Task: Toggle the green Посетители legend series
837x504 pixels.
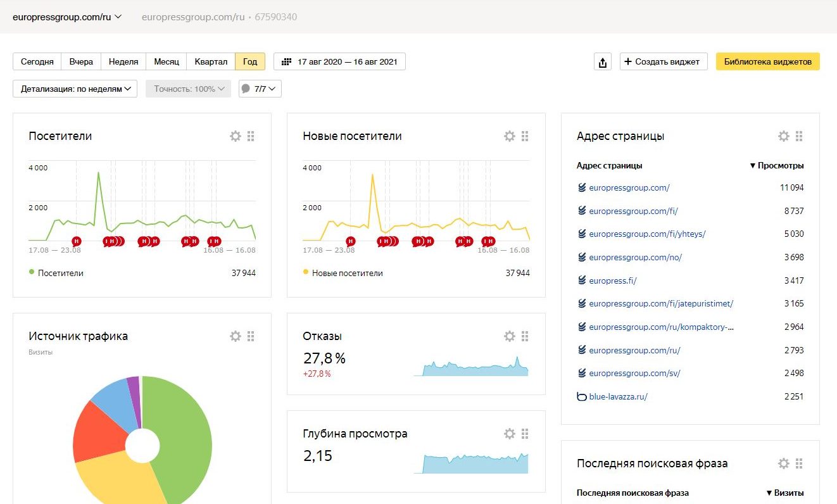Action: tap(56, 274)
